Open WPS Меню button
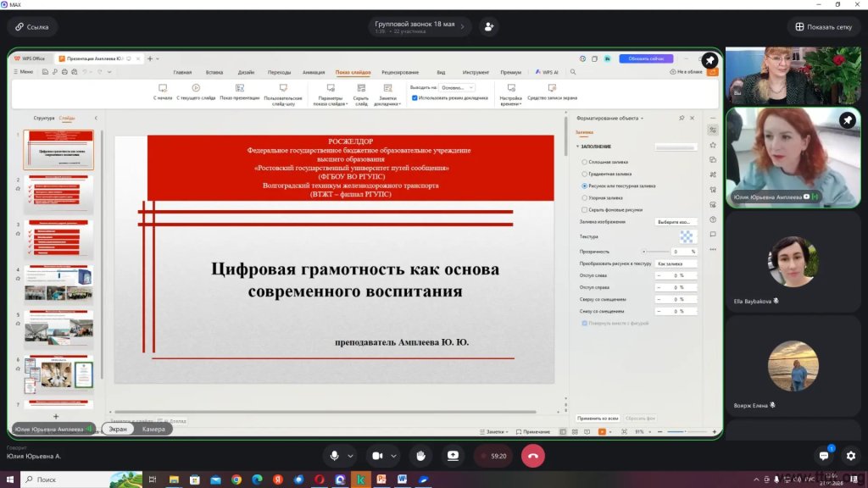The height and width of the screenshot is (488, 868). [23, 71]
